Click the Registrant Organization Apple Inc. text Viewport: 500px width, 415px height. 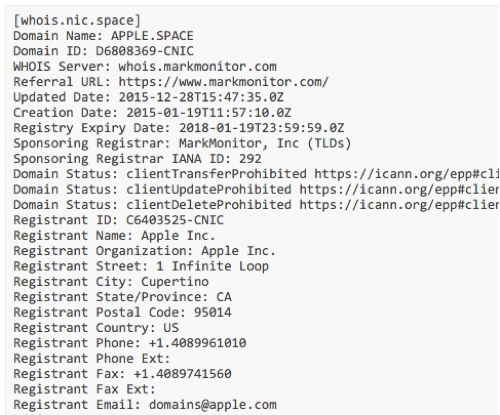click(x=238, y=251)
